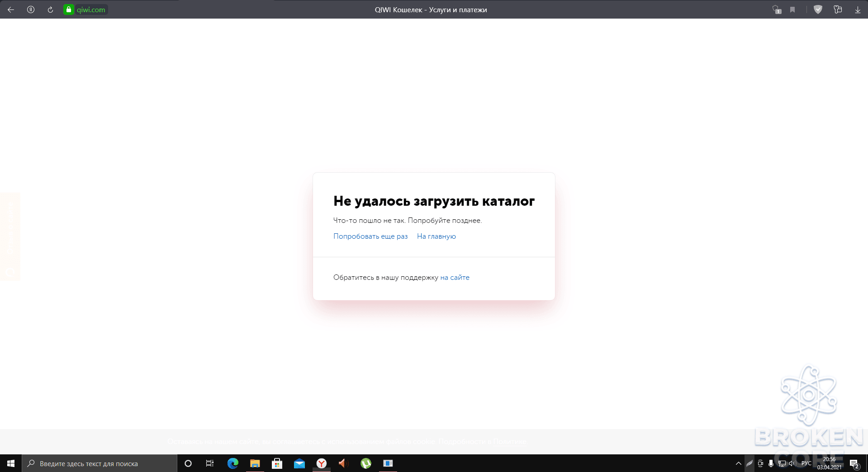The width and height of the screenshot is (868, 472).
Task: Open the volume speaker tray icon
Action: click(x=792, y=463)
